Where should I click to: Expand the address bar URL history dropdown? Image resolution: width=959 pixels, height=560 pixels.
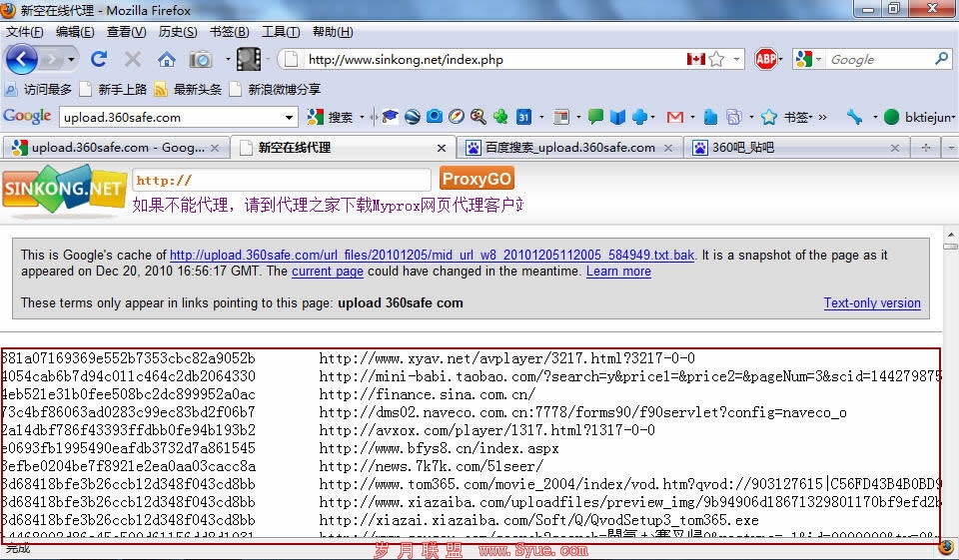(736, 59)
